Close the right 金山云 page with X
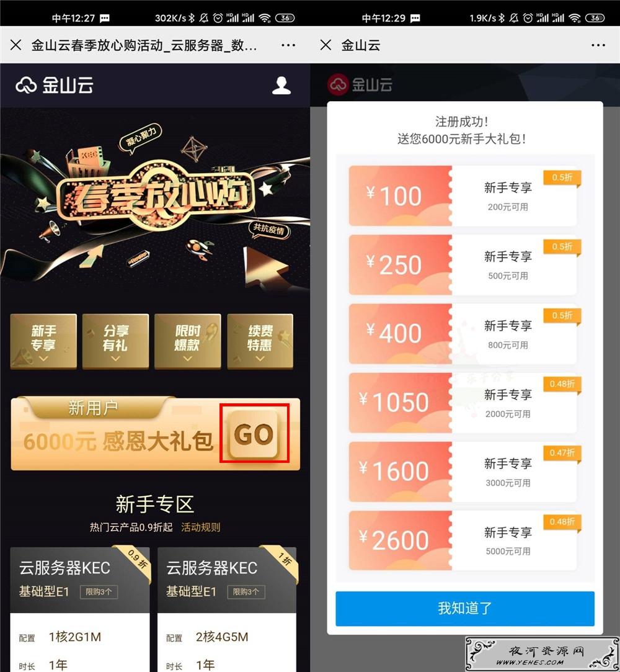Image resolution: width=620 pixels, height=672 pixels. point(326,45)
